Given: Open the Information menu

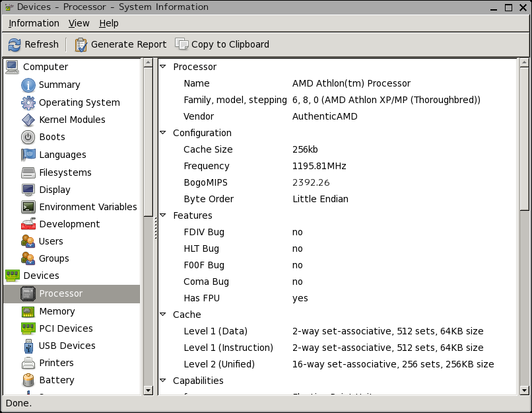Looking at the screenshot, I should point(34,23).
